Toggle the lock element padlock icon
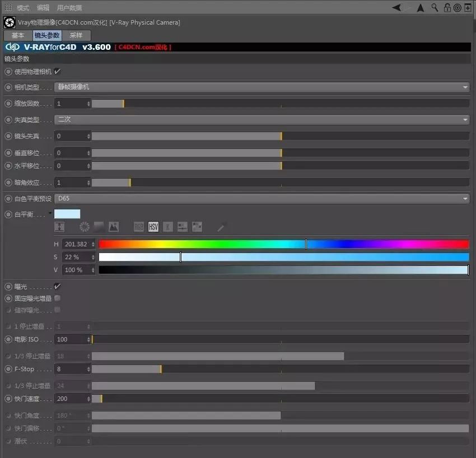Image resolution: width=476 pixels, height=458 pixels. coord(447,7)
